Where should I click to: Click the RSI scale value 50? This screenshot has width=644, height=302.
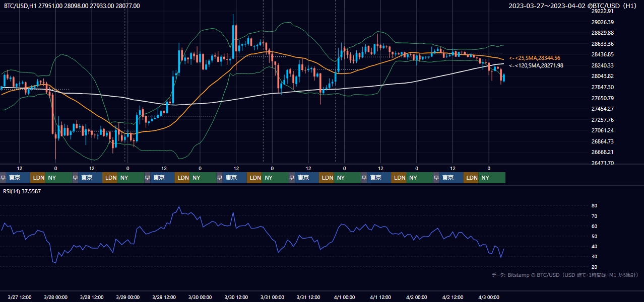594,236
